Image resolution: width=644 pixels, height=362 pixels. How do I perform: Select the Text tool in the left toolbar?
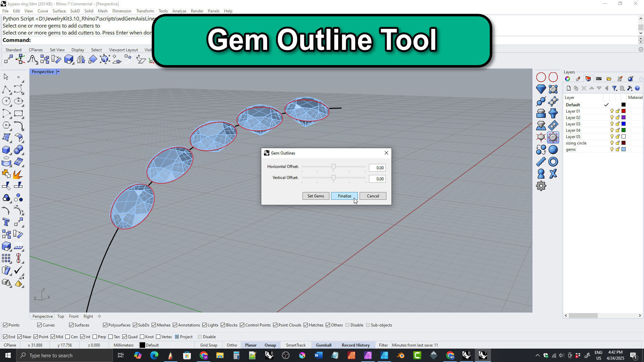pos(6,222)
